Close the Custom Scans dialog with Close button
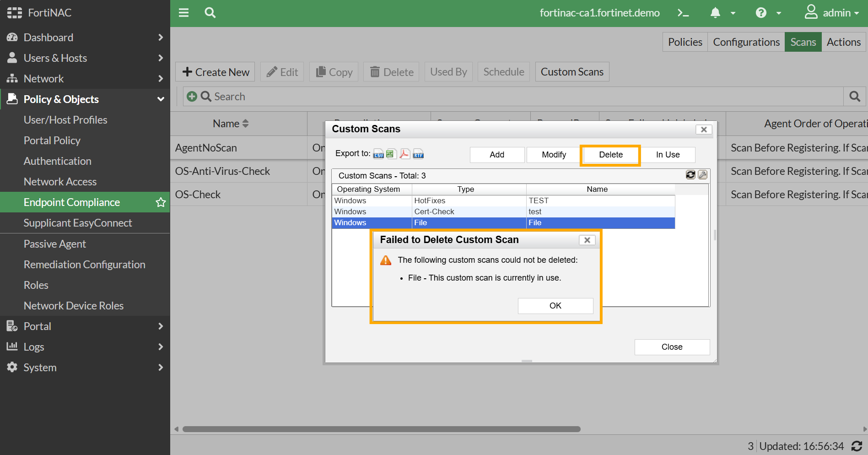This screenshot has height=455, width=868. pyautogui.click(x=672, y=347)
